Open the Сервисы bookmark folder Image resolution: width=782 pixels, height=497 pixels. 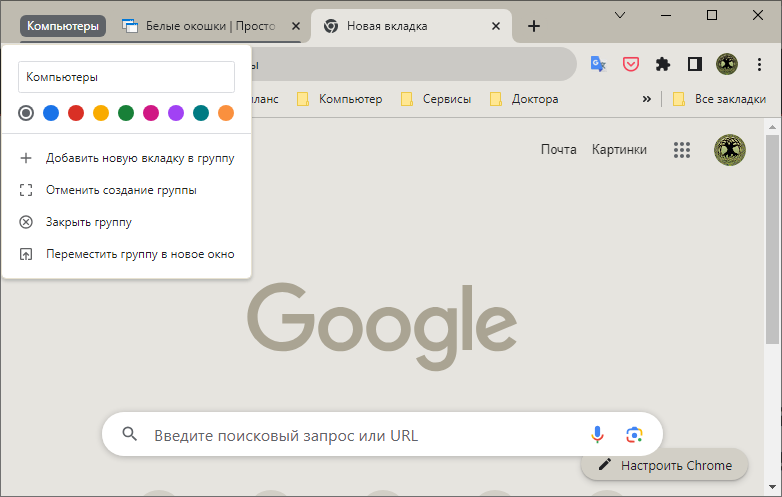point(436,99)
